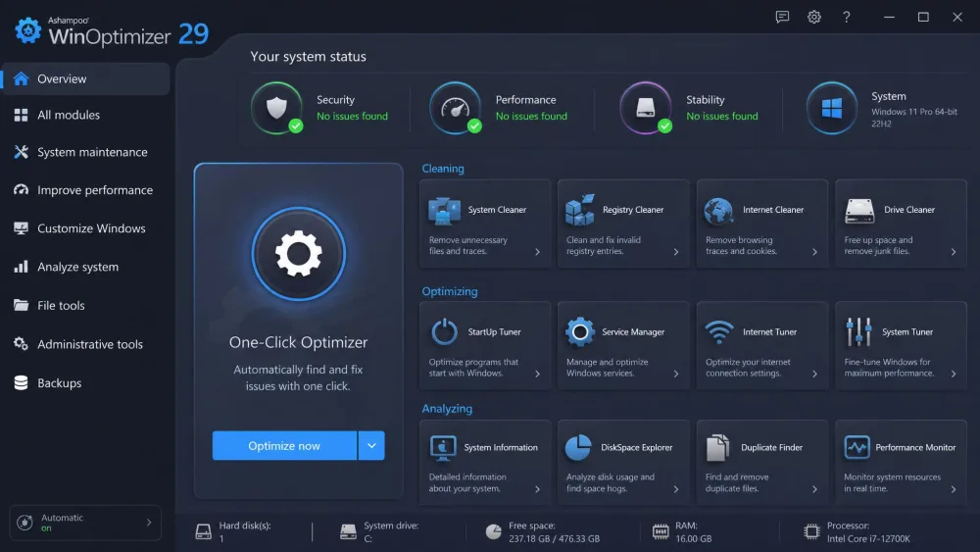Click the StartUp Tuner arrow chevron

(x=537, y=374)
